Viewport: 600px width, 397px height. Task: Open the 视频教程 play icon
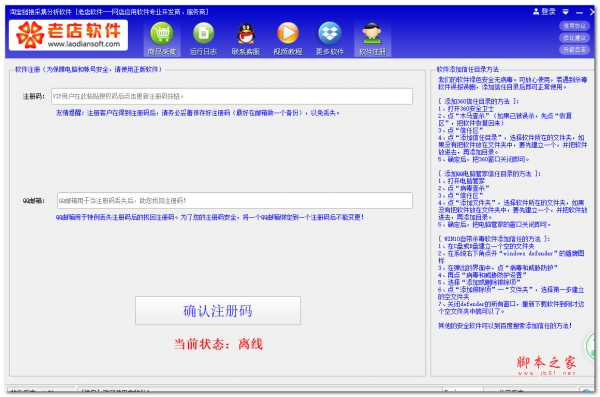(x=288, y=38)
